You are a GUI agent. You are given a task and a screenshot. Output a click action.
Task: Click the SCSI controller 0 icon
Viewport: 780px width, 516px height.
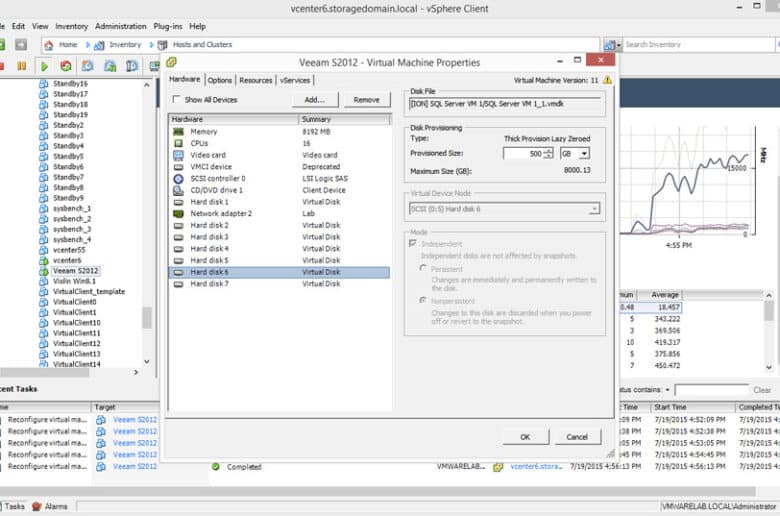click(178, 179)
